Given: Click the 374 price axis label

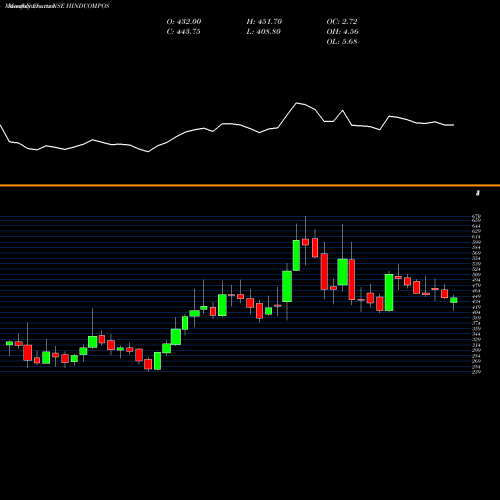Looking at the screenshot, I should tap(477, 323).
